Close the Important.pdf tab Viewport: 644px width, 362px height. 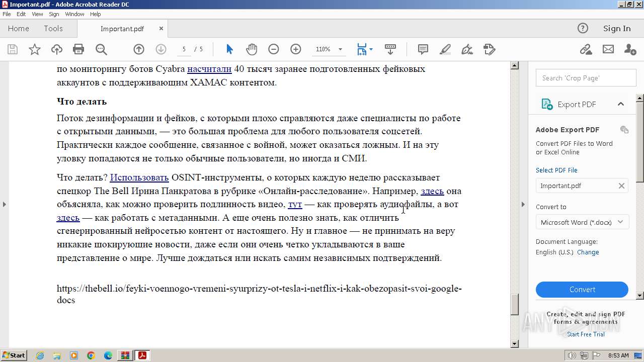(x=161, y=29)
